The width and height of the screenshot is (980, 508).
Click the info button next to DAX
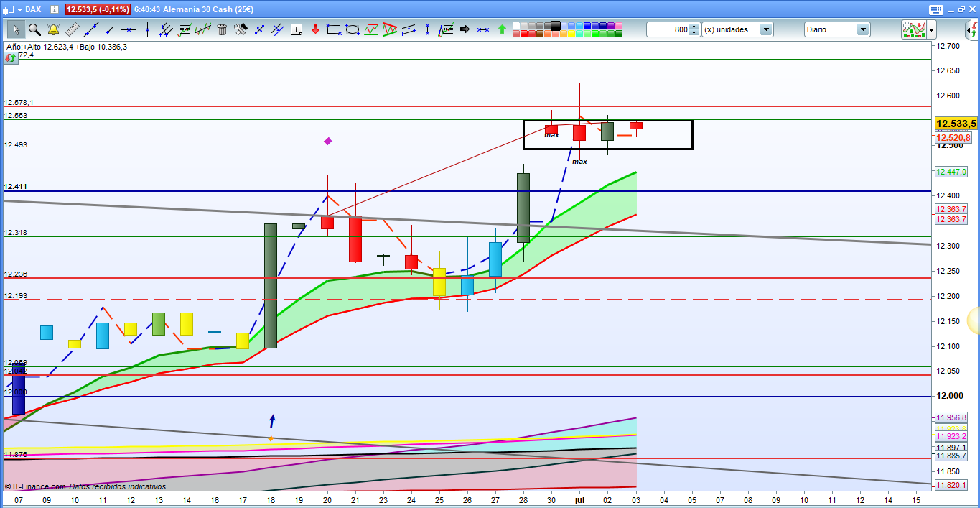tap(55, 9)
